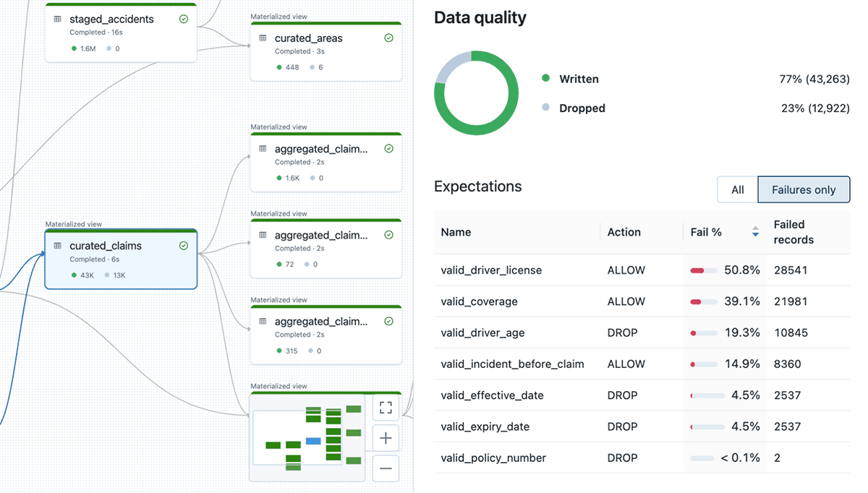Click the valid_coverage fail percentage bar
Screen dimensions: 868x493
coord(704,301)
